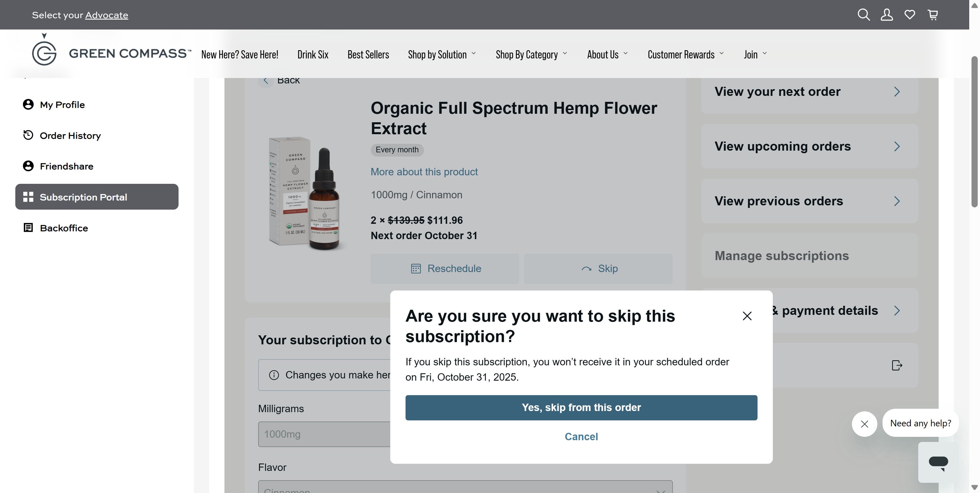Click the Reschedule button
980x493 pixels.
click(x=445, y=269)
